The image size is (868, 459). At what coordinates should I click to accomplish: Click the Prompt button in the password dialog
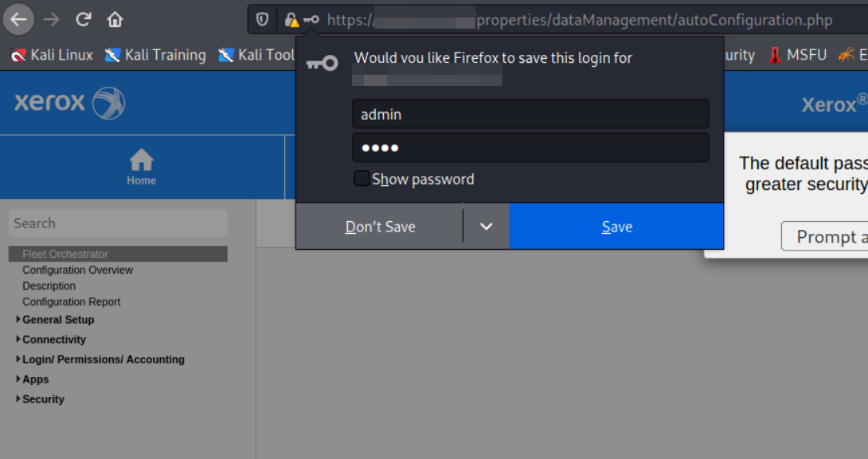click(x=825, y=237)
